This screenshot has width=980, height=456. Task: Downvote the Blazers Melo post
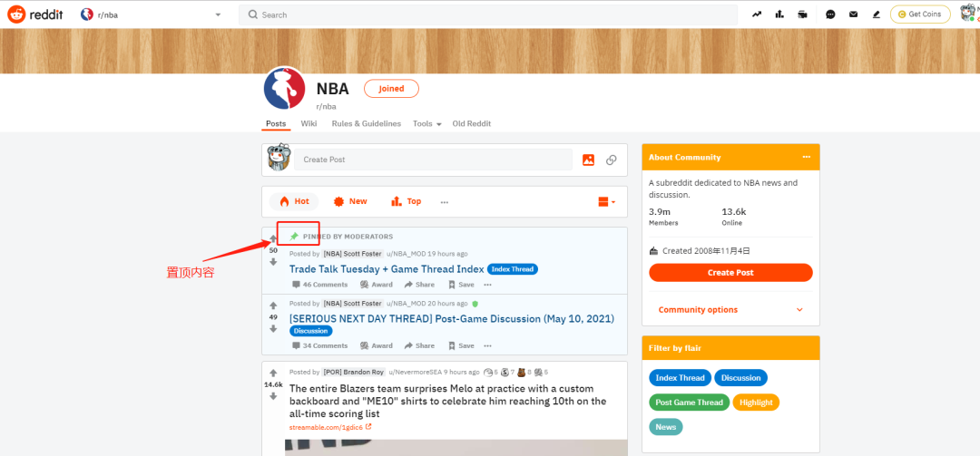(273, 396)
